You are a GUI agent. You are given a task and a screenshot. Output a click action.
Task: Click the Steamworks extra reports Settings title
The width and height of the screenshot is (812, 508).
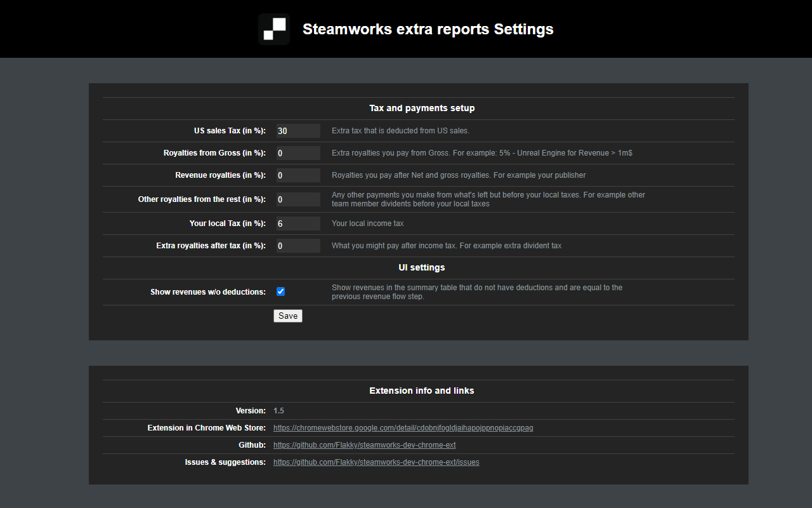click(x=428, y=29)
